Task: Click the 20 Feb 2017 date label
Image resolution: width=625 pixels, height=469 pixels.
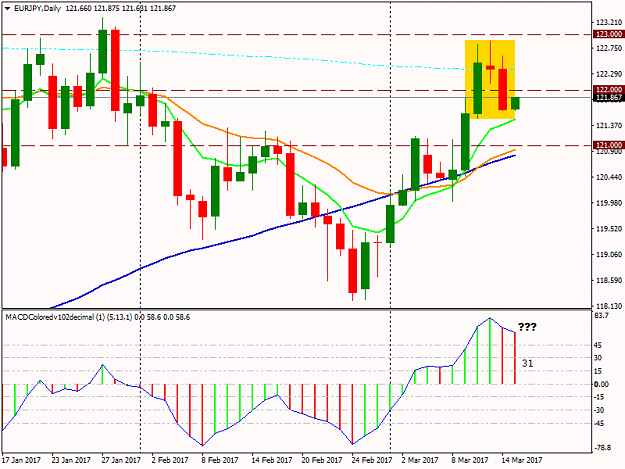Action: tap(322, 460)
